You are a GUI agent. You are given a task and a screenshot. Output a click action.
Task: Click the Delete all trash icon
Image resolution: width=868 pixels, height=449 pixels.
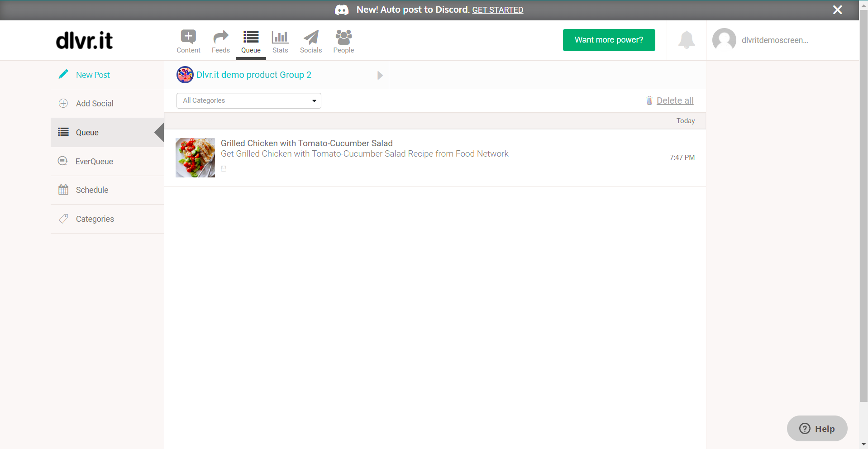(x=649, y=100)
